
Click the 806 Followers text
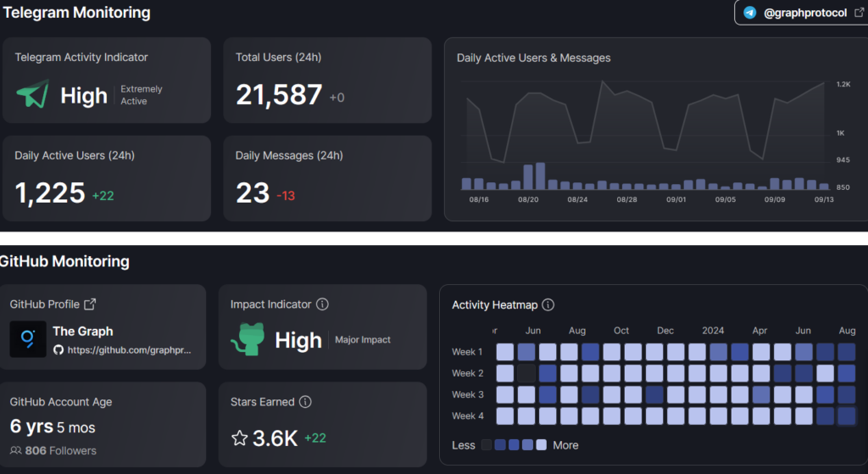pyautogui.click(x=60, y=451)
